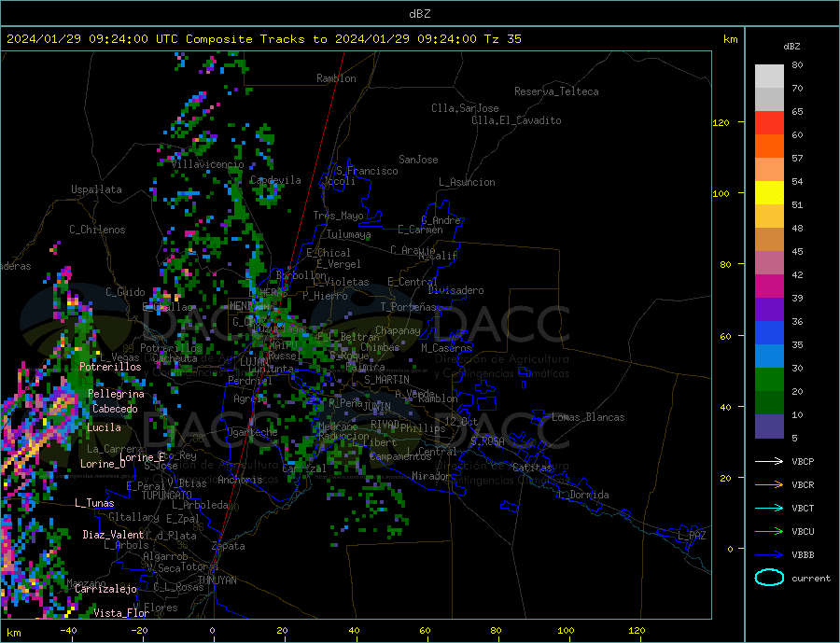Click the 'S_Francisco' map label
Screen dimensions: 840x643
pyautogui.click(x=367, y=171)
